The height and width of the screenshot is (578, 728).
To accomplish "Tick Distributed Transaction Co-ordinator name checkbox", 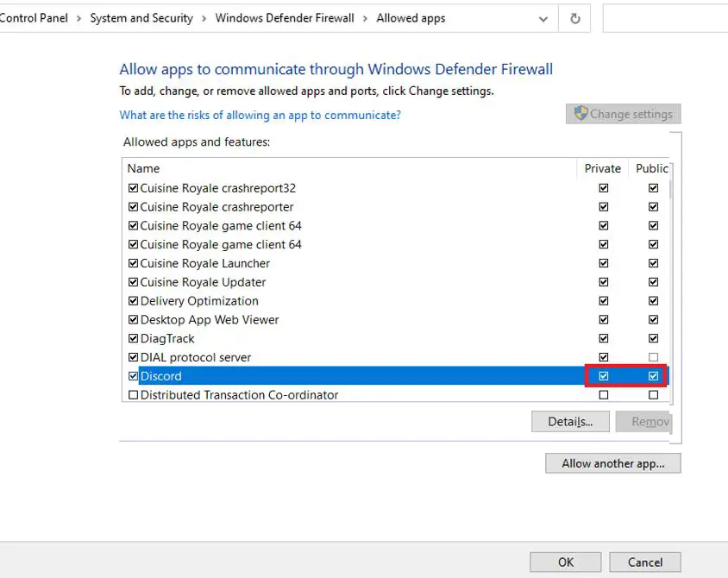I will 133,395.
